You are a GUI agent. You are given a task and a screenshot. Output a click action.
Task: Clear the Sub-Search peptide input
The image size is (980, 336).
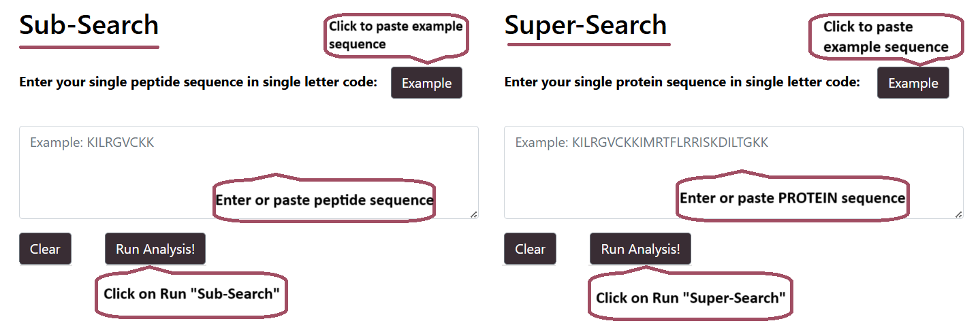pos(45,249)
